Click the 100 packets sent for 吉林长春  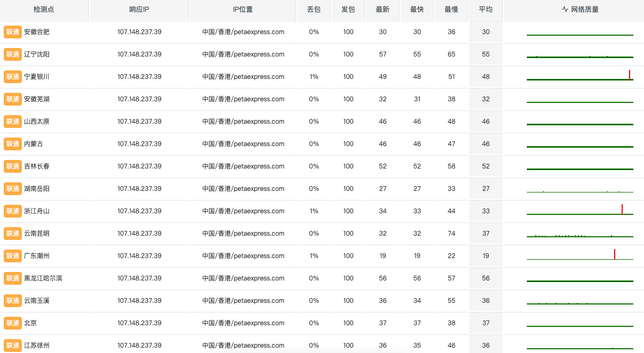click(x=348, y=166)
